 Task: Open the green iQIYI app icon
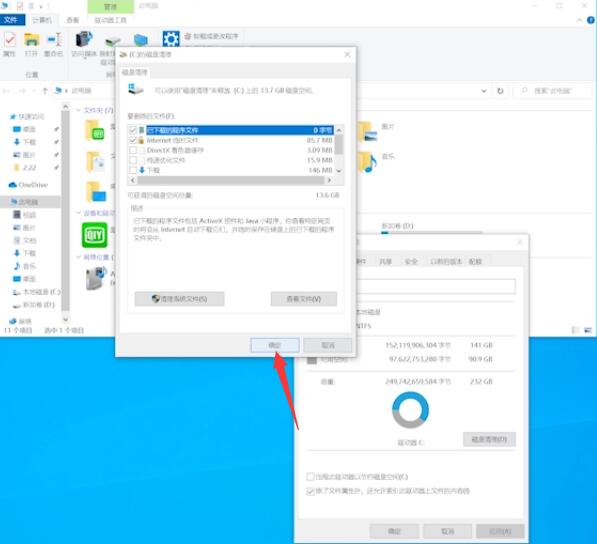click(x=94, y=235)
